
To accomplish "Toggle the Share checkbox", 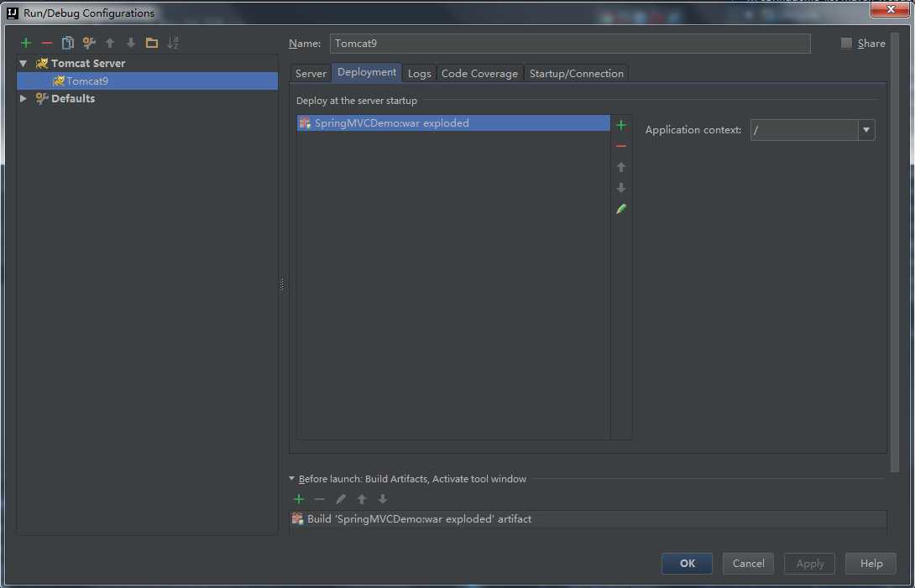I will point(846,43).
